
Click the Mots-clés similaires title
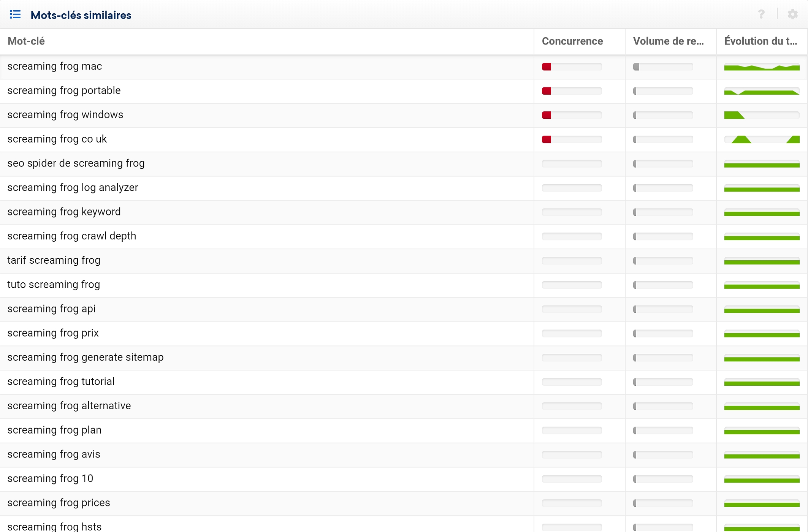(81, 15)
